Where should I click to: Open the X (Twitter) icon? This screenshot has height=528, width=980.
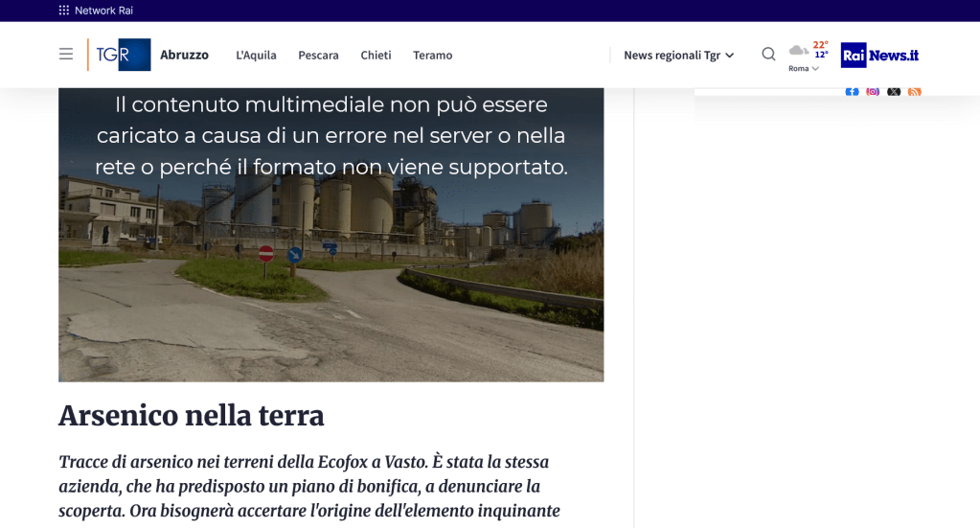tap(894, 91)
